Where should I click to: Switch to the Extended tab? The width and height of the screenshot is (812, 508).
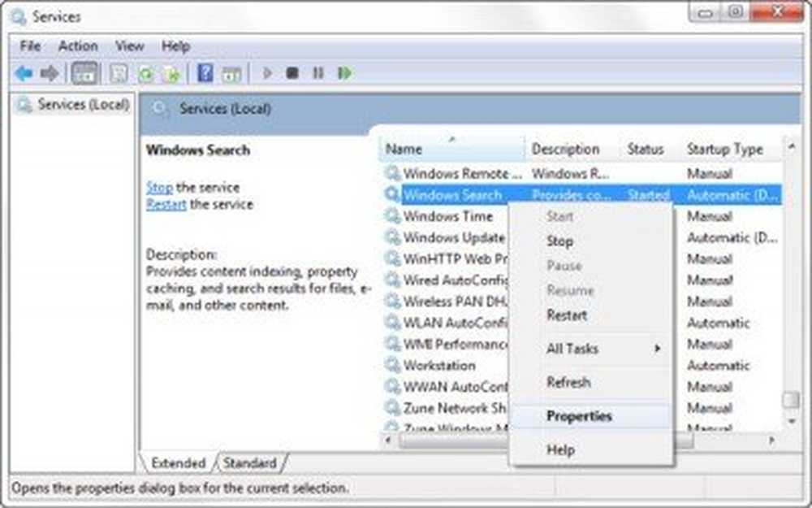[x=178, y=463]
